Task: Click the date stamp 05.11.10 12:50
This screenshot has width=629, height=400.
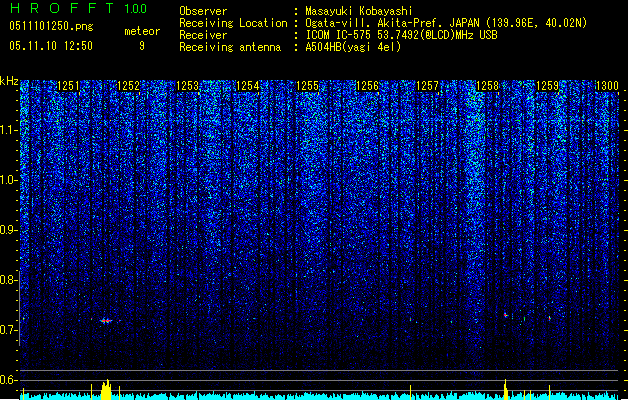Action: click(x=51, y=46)
